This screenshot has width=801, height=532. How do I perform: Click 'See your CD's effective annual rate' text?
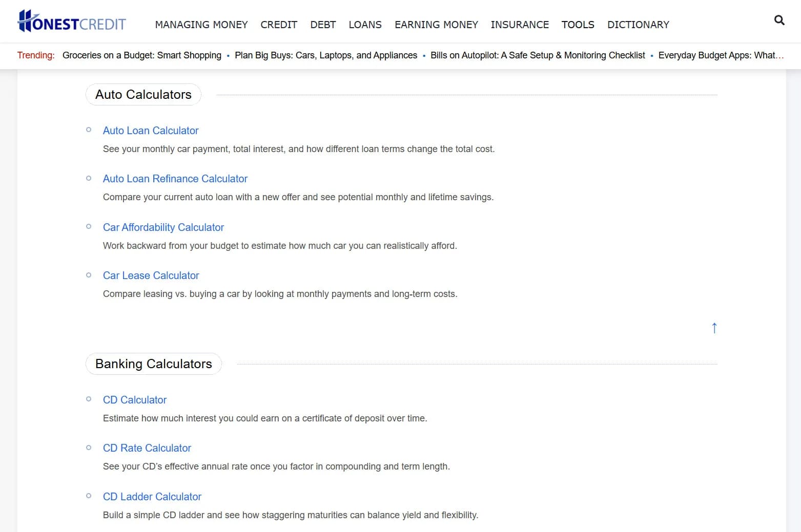click(276, 466)
